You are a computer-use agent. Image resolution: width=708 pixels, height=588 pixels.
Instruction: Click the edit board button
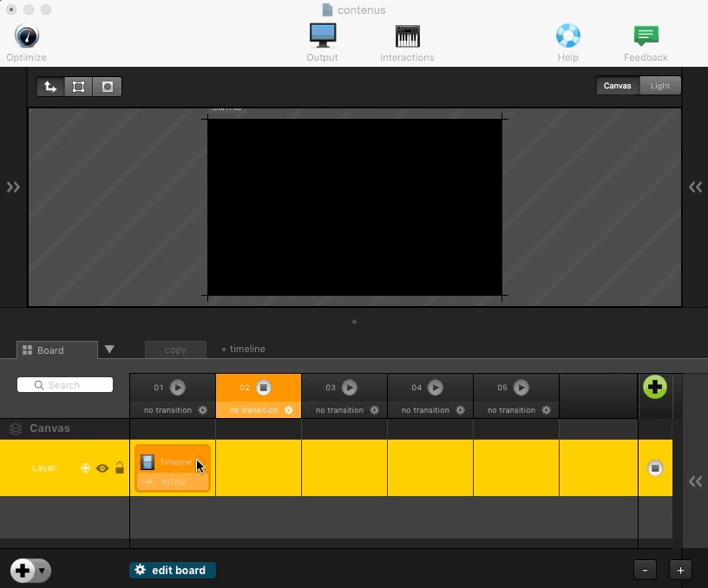[172, 570]
